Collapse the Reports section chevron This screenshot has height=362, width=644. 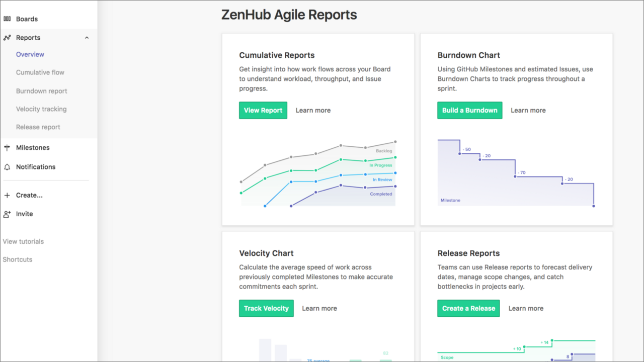(x=87, y=38)
